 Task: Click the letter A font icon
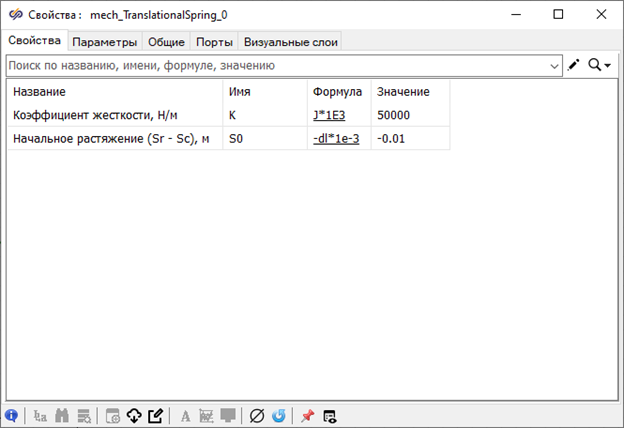tap(185, 415)
